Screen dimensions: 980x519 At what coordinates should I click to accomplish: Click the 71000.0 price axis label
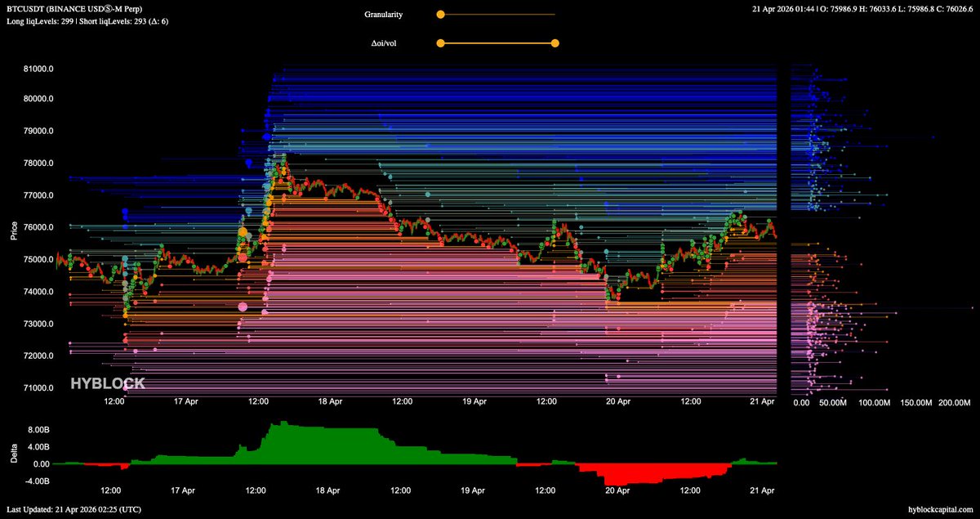(x=38, y=388)
